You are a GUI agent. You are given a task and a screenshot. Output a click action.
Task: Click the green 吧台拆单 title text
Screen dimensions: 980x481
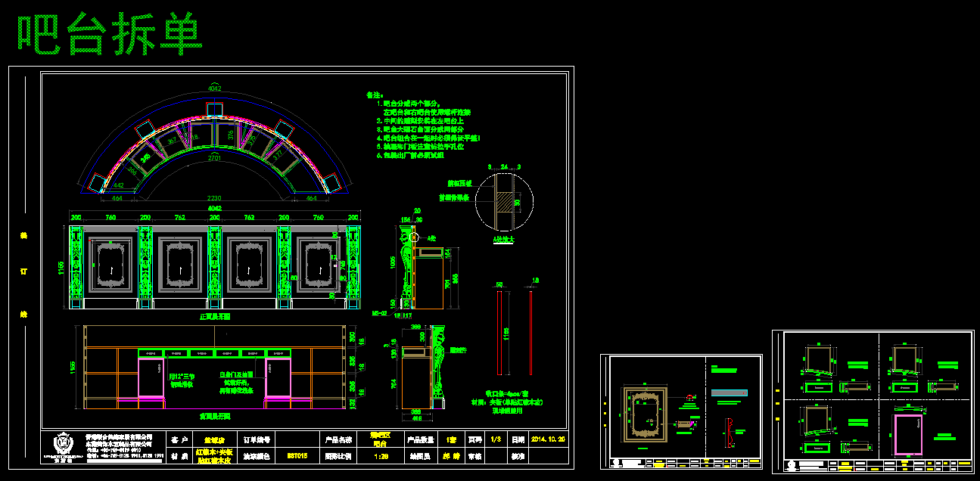(110, 35)
